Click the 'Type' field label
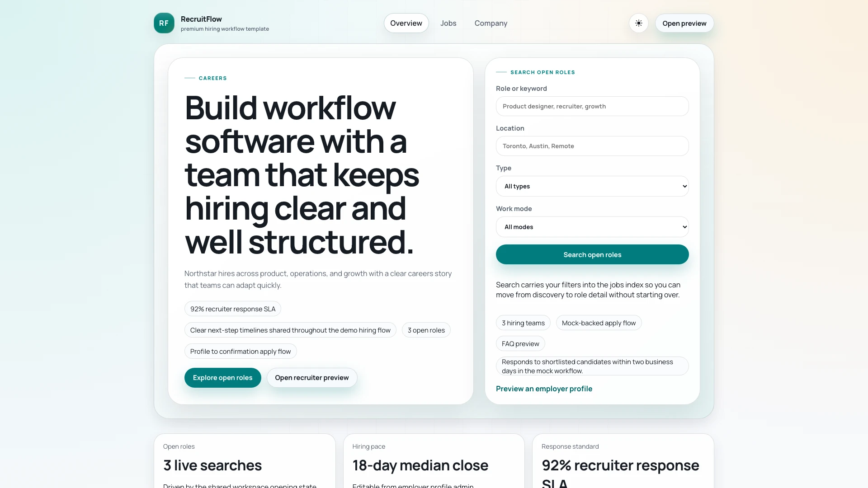 [503, 168]
